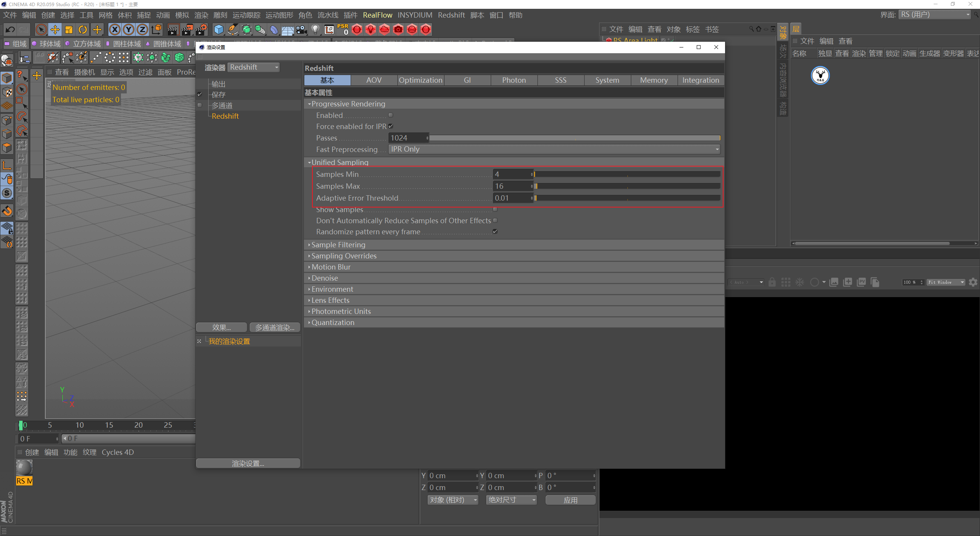Activate the Move tool in the top toolbar
Viewport: 980px width, 536px height.
(55, 29)
